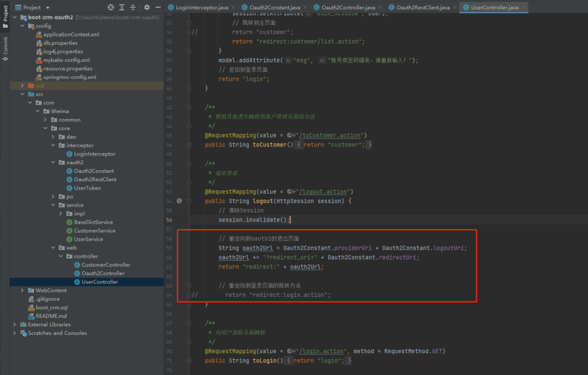Switch to LoginInterceptor.java tab
Screen dimensions: 588x375
coord(202,7)
